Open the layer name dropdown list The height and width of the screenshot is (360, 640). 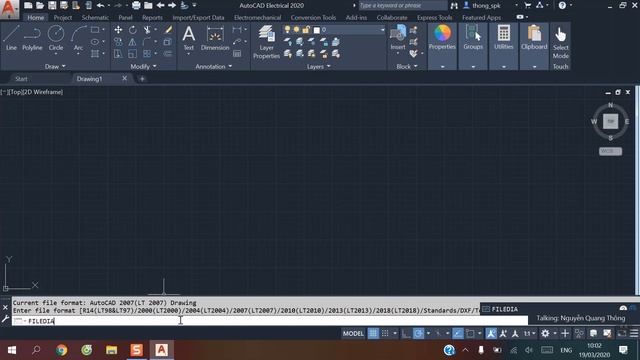(382, 30)
